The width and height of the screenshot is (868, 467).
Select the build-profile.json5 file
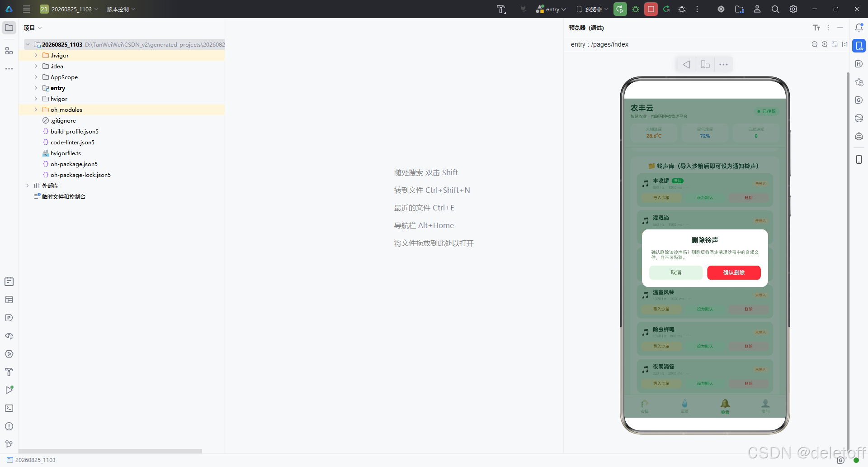74,131
